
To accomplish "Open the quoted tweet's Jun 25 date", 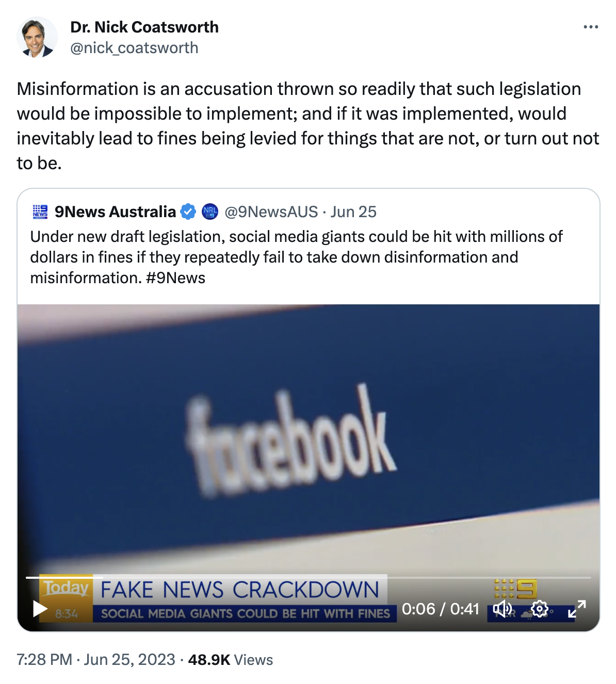I will [353, 211].
